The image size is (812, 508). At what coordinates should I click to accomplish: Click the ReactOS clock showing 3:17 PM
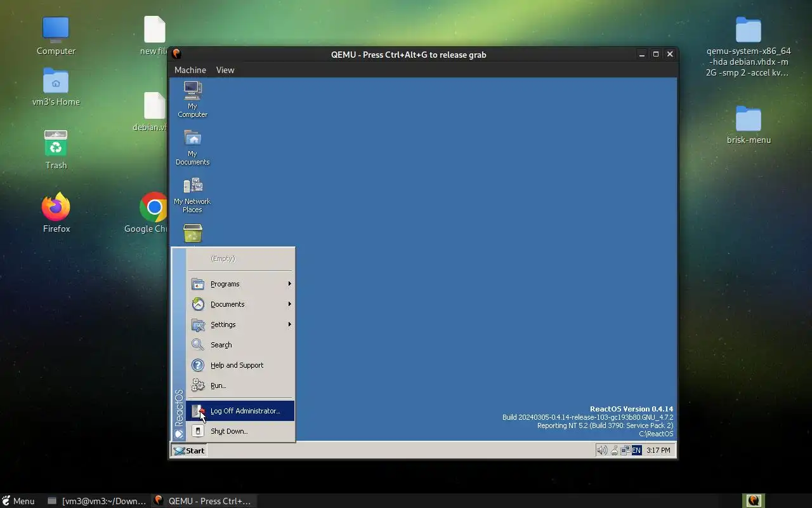pos(658,450)
